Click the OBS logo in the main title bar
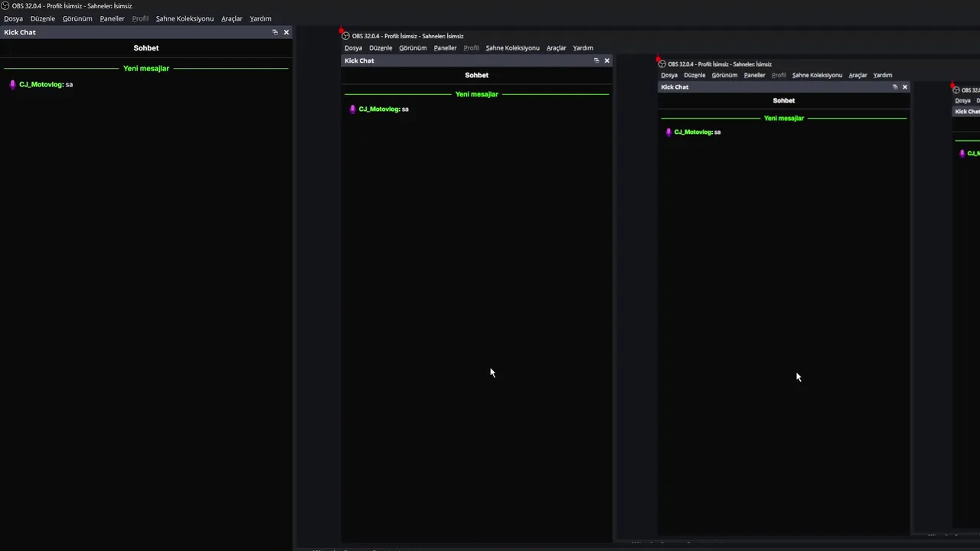This screenshot has width=980, height=551. pos(5,5)
